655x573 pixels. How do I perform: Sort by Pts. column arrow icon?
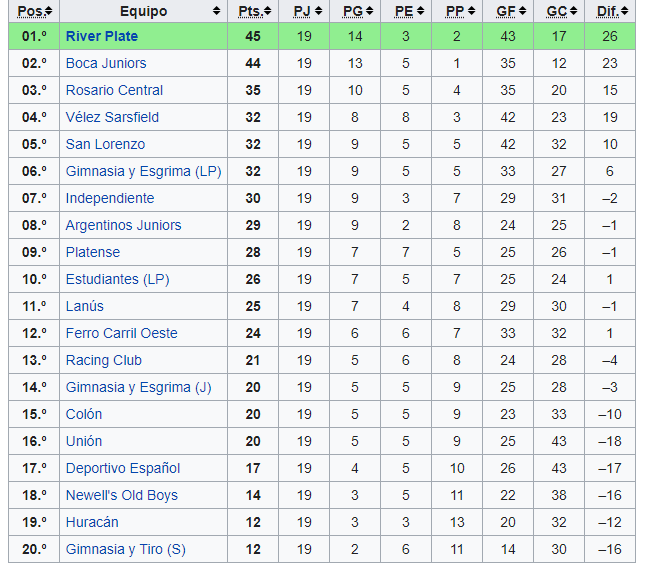click(x=268, y=11)
